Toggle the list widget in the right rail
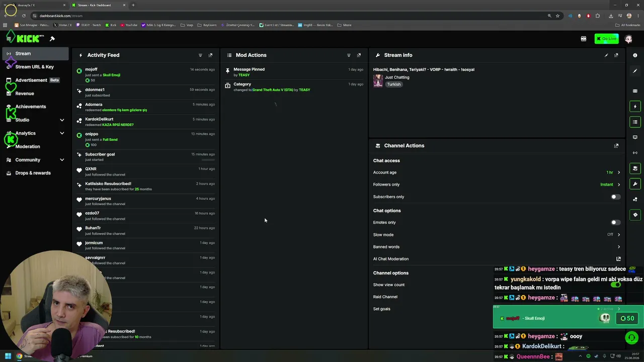The height and width of the screenshot is (362, 644). pos(635,122)
